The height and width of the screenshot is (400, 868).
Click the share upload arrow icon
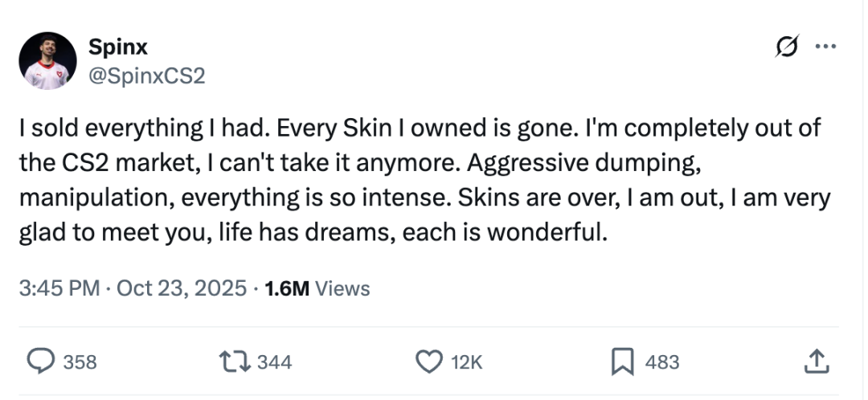[816, 362]
